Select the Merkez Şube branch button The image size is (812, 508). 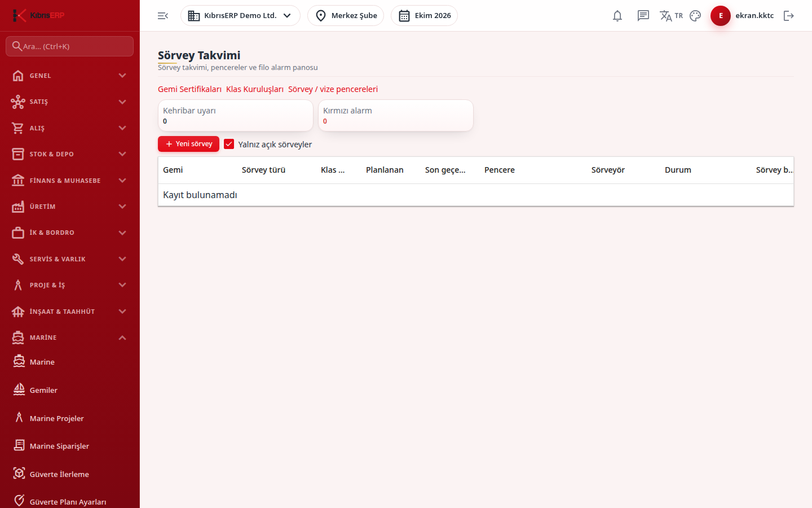click(346, 16)
